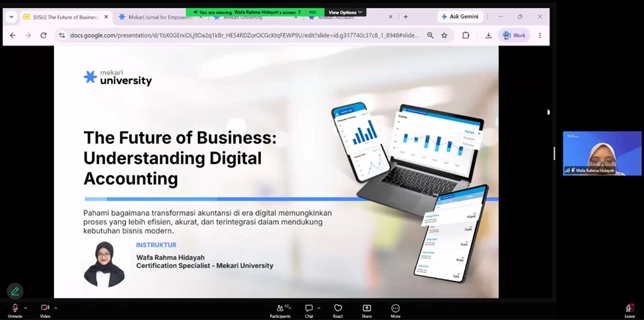644x320 pixels.
Task: Click the instructor name 'Wafa Rahma Hidayah' on slide
Action: click(x=170, y=257)
